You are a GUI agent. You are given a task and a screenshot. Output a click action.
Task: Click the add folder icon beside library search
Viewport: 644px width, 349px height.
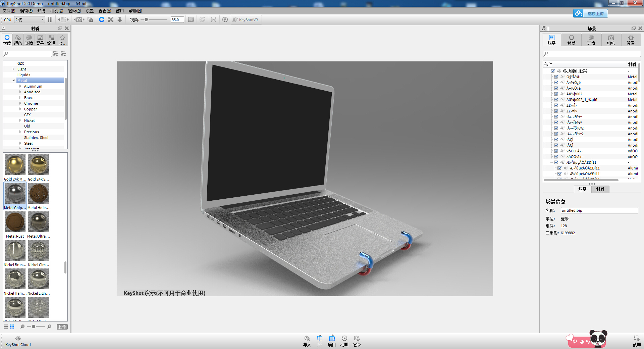(x=56, y=54)
